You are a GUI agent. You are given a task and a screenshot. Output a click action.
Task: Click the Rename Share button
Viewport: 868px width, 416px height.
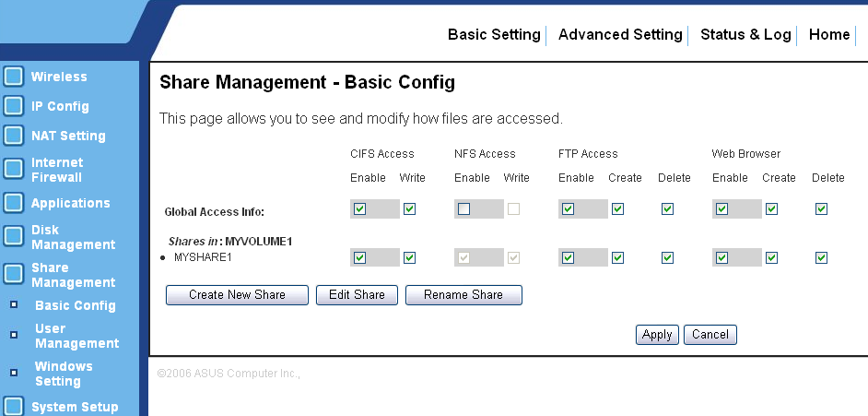pyautogui.click(x=463, y=294)
